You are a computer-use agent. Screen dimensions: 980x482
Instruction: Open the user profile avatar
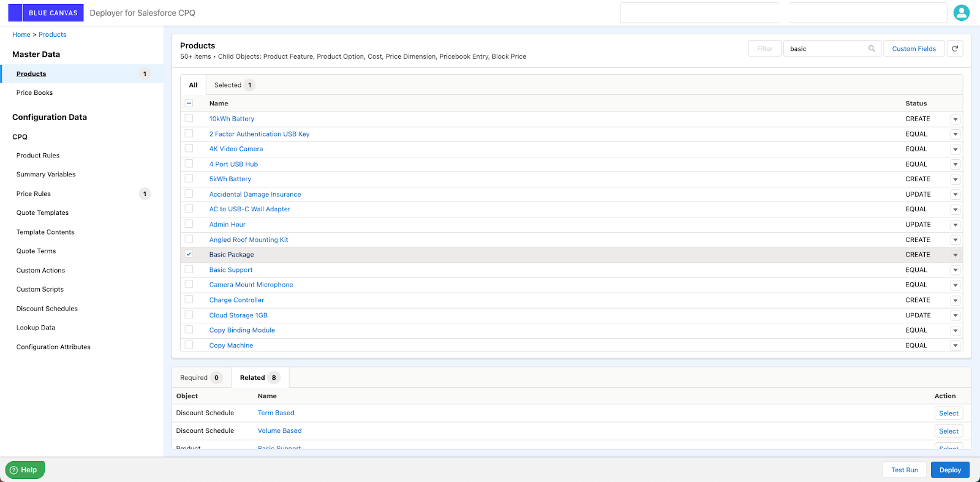pos(962,12)
